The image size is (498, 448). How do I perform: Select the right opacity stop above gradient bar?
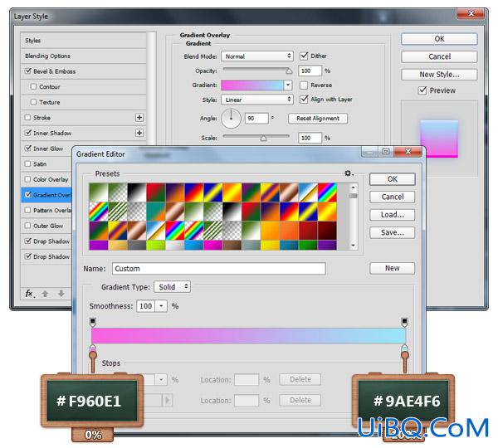404,322
